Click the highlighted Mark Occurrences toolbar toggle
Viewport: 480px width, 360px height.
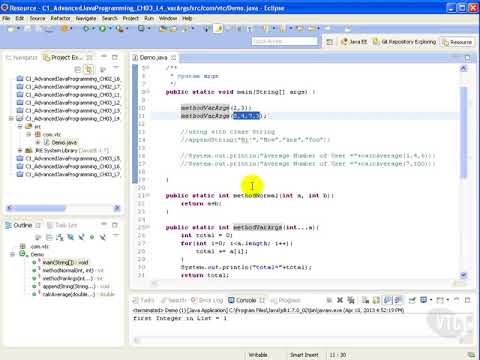[x=218, y=29]
